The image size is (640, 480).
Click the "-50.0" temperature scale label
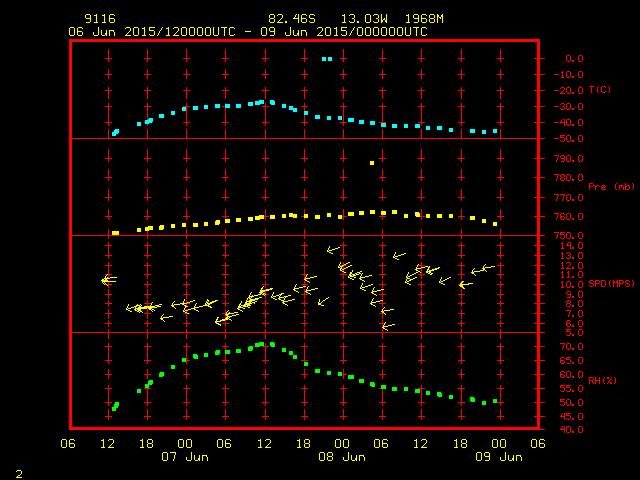[x=569, y=139]
